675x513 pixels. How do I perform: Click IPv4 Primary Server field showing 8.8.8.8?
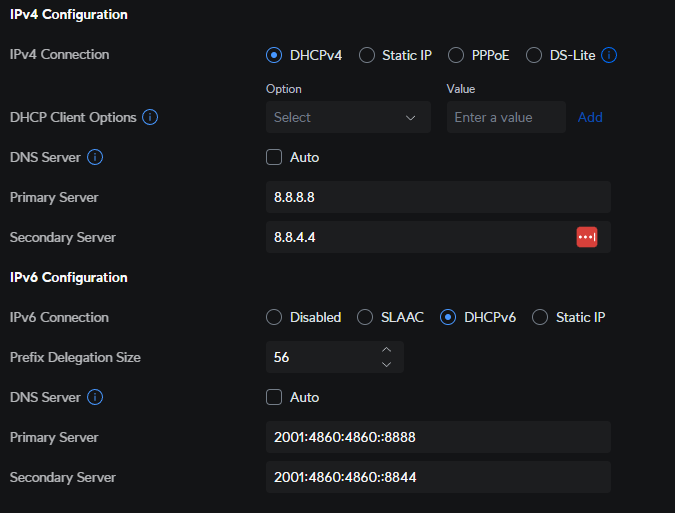pos(438,197)
